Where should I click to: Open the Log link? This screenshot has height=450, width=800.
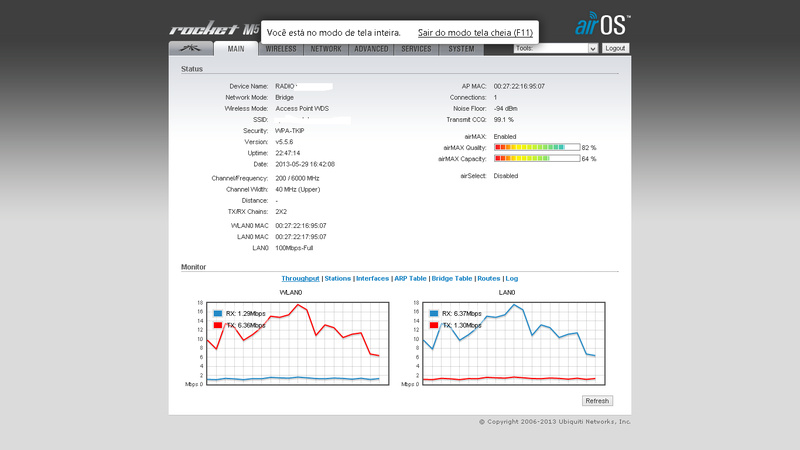click(512, 279)
